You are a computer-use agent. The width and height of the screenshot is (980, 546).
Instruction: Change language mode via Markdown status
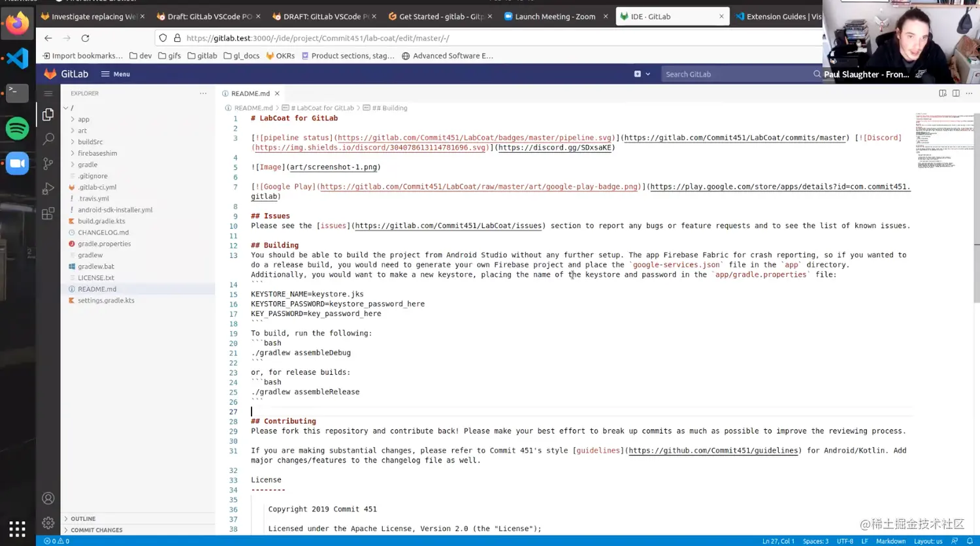coord(890,541)
